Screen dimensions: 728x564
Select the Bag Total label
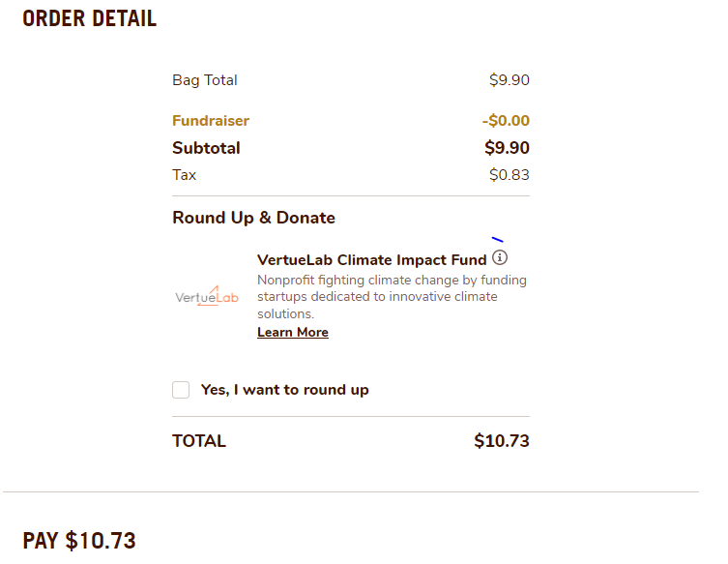coord(204,80)
